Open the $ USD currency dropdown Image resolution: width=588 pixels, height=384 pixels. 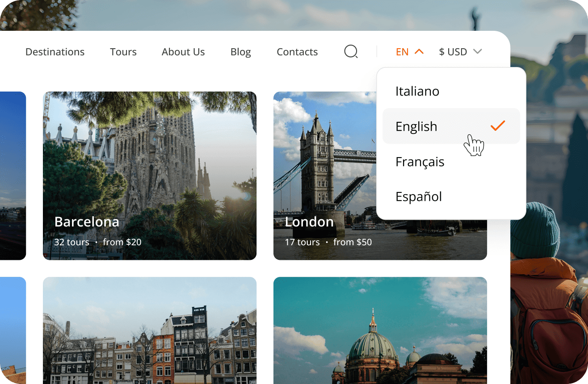(453, 52)
